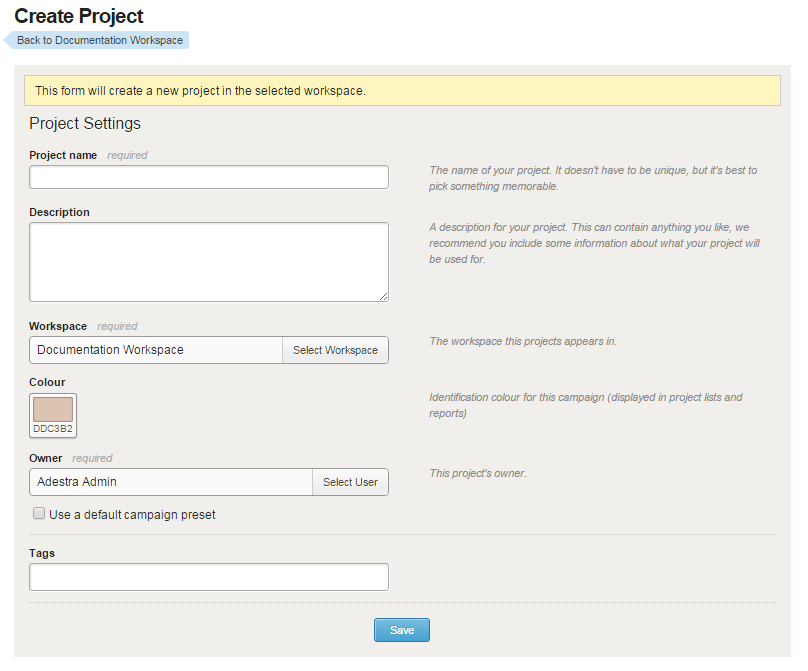Click the Description resize handle corner

[x=383, y=296]
